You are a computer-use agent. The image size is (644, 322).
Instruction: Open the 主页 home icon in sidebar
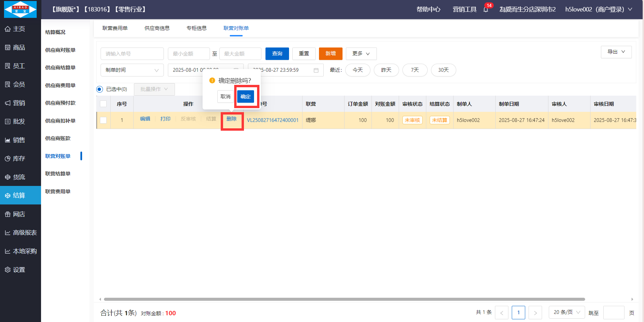[x=8, y=29]
